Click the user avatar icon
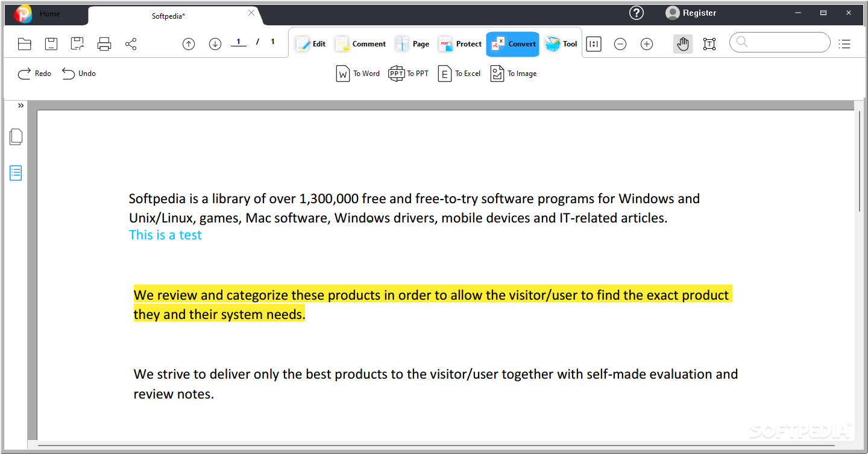868x454 pixels. coord(673,13)
